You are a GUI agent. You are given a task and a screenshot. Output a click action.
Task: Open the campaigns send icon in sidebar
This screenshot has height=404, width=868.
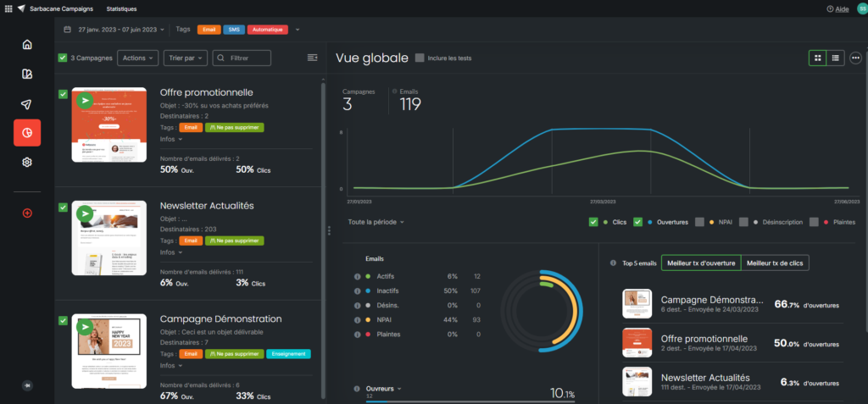tap(26, 104)
